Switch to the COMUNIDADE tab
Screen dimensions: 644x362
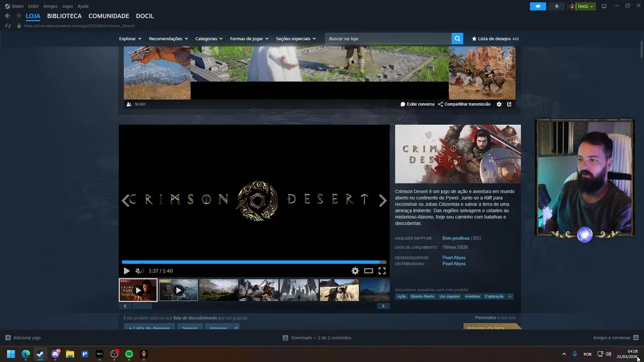[x=109, y=16]
